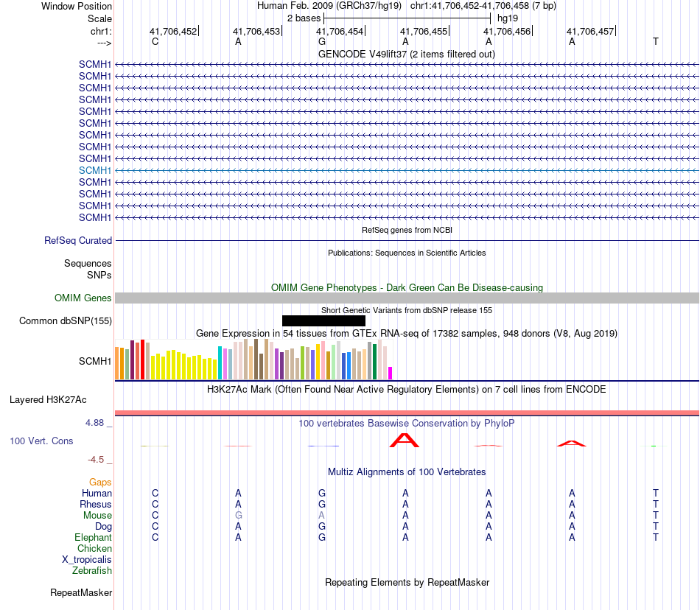This screenshot has width=700, height=610.
Task: Click the shorter red A logo under 41,706,457
Action: click(572, 443)
